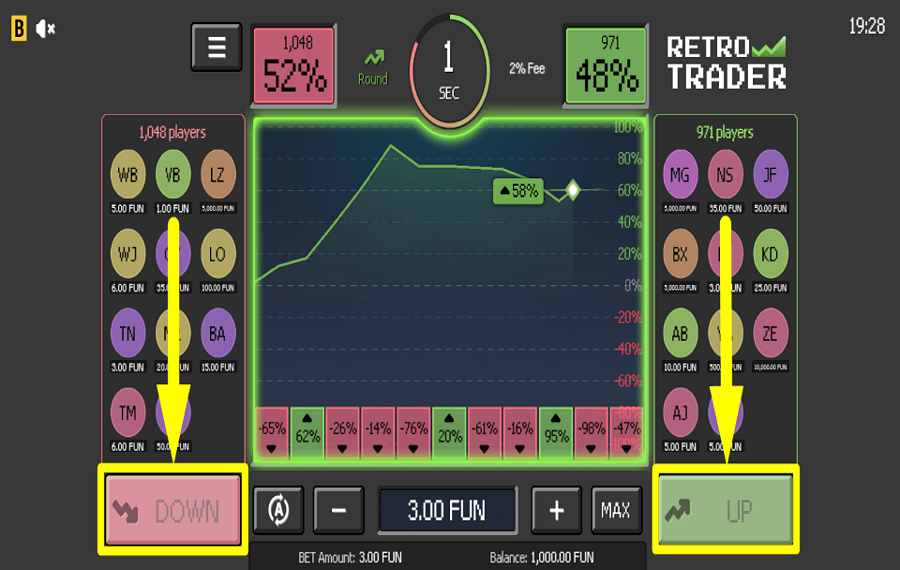Select the -65% history result tile
Screen dimensions: 900x570
click(272, 433)
